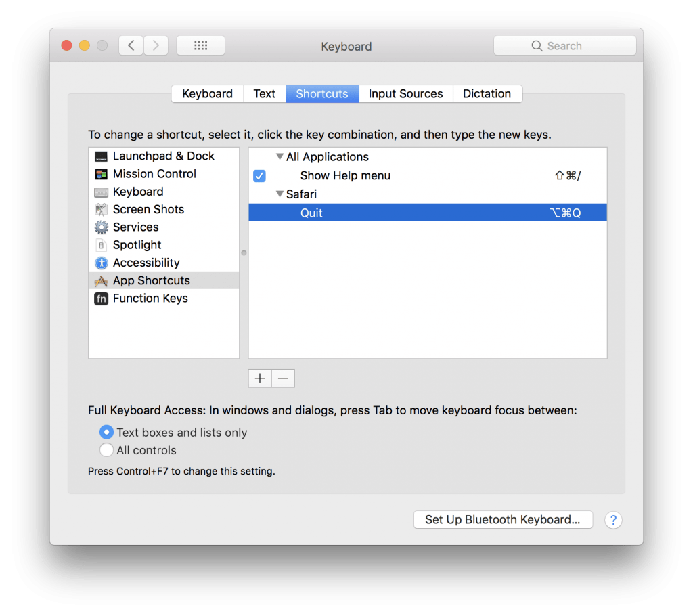Click the App Shortcuts icon
The width and height of the screenshot is (693, 616).
(102, 281)
